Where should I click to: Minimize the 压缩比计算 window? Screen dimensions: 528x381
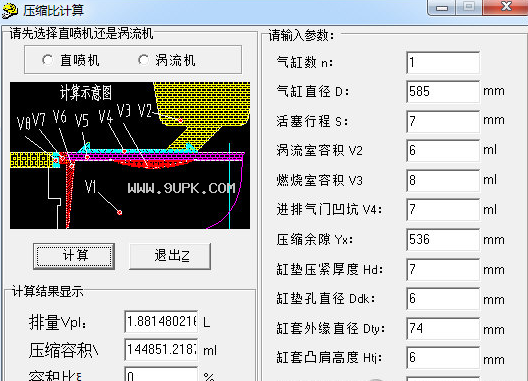(441, 7)
